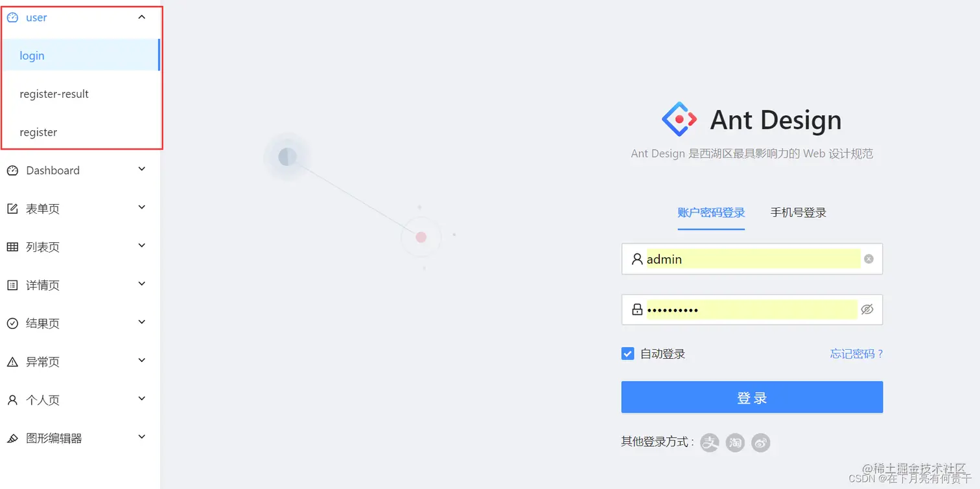980x489 pixels.
Task: Click the 登录 button
Action: (751, 397)
